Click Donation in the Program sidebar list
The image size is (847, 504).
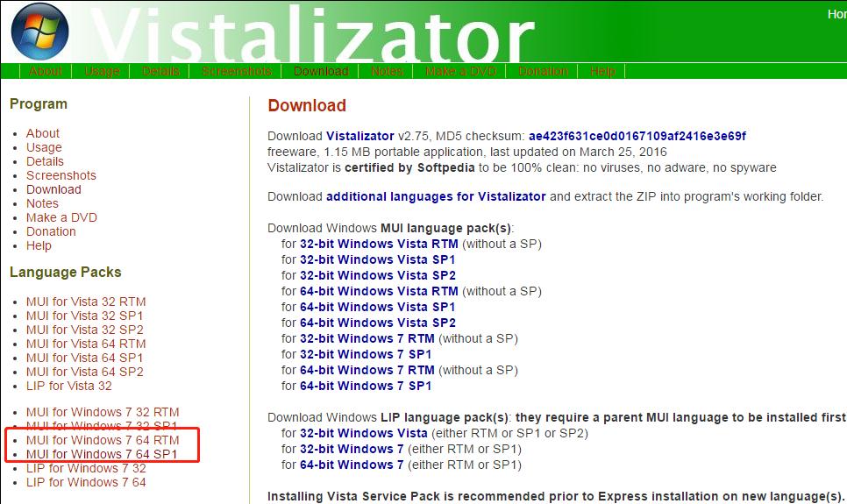coord(51,231)
